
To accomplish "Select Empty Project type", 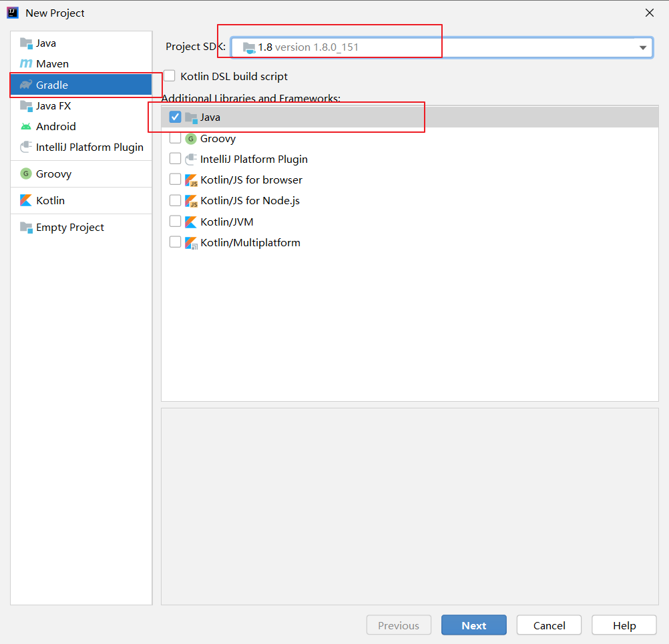I will pyautogui.click(x=81, y=228).
